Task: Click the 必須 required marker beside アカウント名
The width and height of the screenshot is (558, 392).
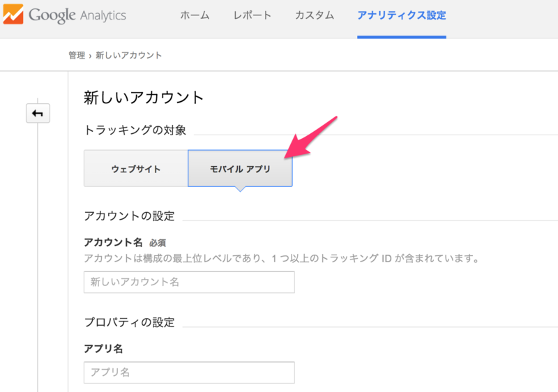Action: coord(157,243)
